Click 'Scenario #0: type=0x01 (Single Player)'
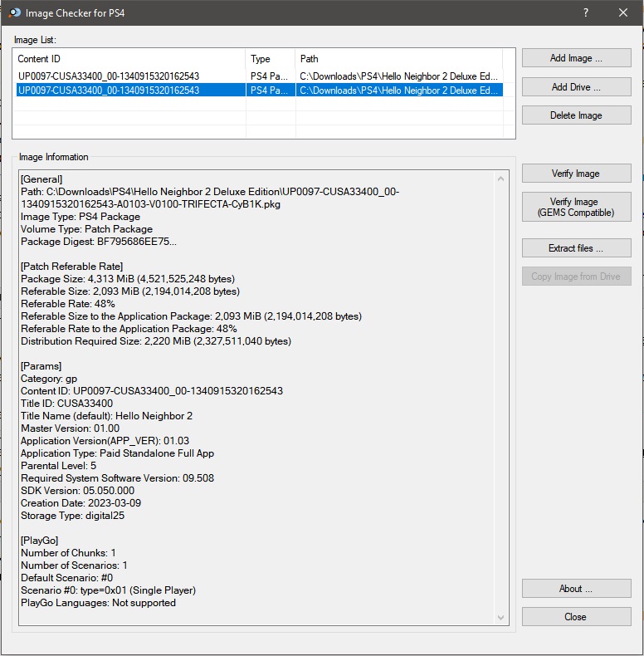The width and height of the screenshot is (644, 656). click(x=109, y=590)
